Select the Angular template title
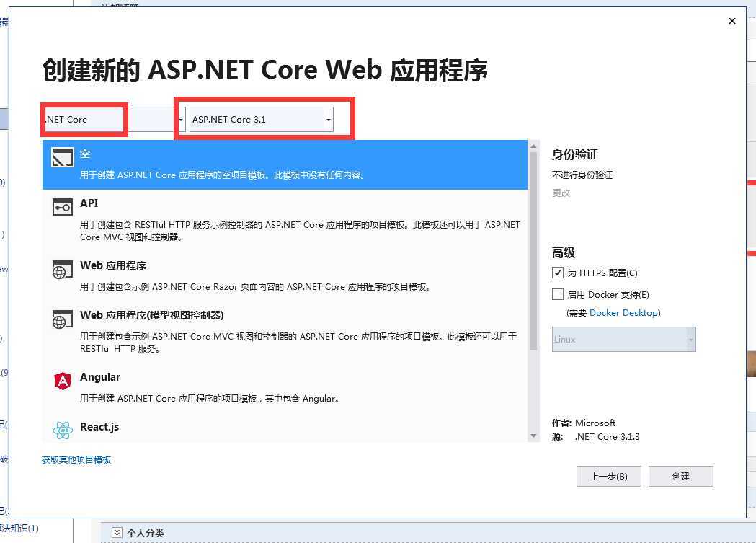The width and height of the screenshot is (756, 543). pos(99,377)
